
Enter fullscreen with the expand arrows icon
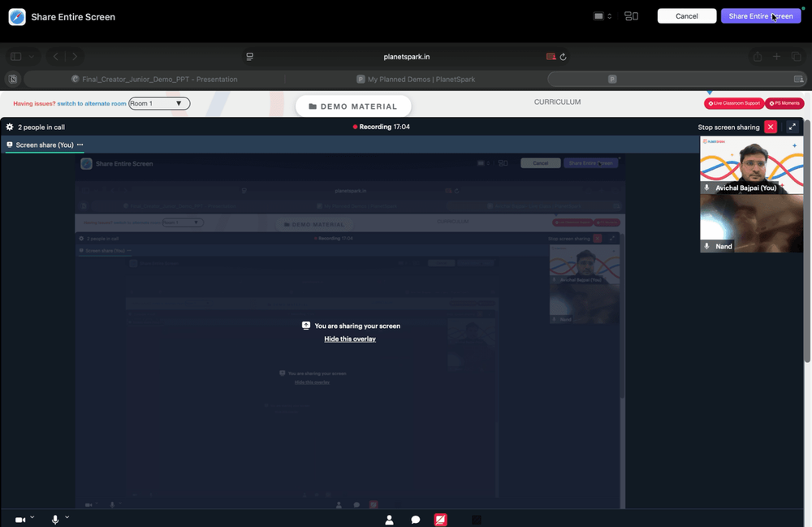pyautogui.click(x=792, y=127)
